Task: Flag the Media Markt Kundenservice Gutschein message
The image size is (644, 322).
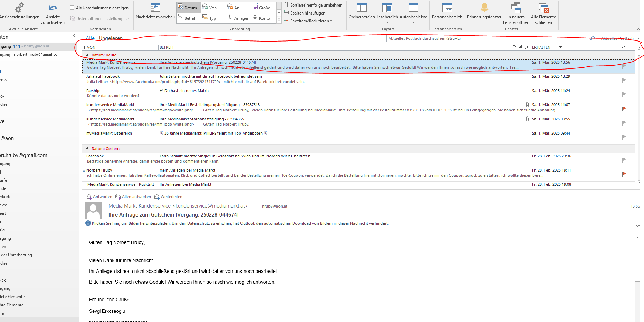Action: (x=624, y=66)
